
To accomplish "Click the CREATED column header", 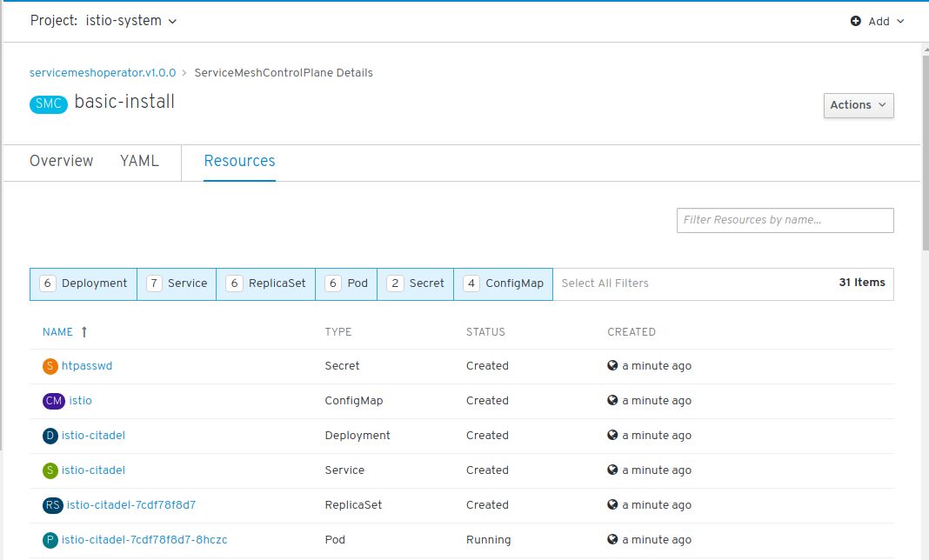I will click(632, 332).
